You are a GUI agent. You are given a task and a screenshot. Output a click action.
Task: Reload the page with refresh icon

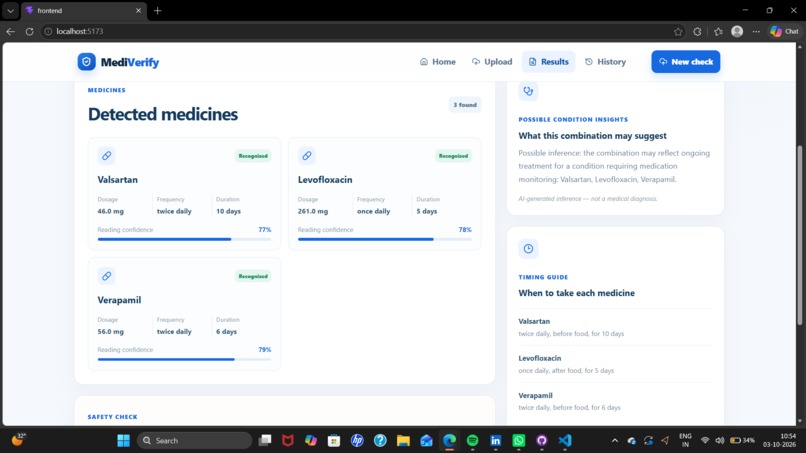29,31
